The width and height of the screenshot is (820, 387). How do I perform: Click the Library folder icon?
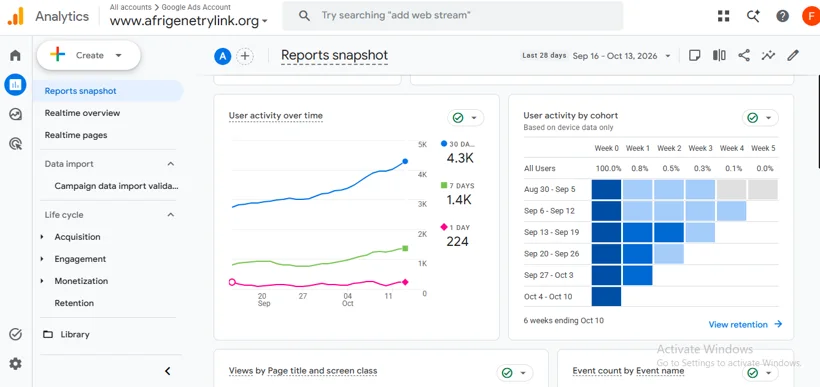point(48,334)
